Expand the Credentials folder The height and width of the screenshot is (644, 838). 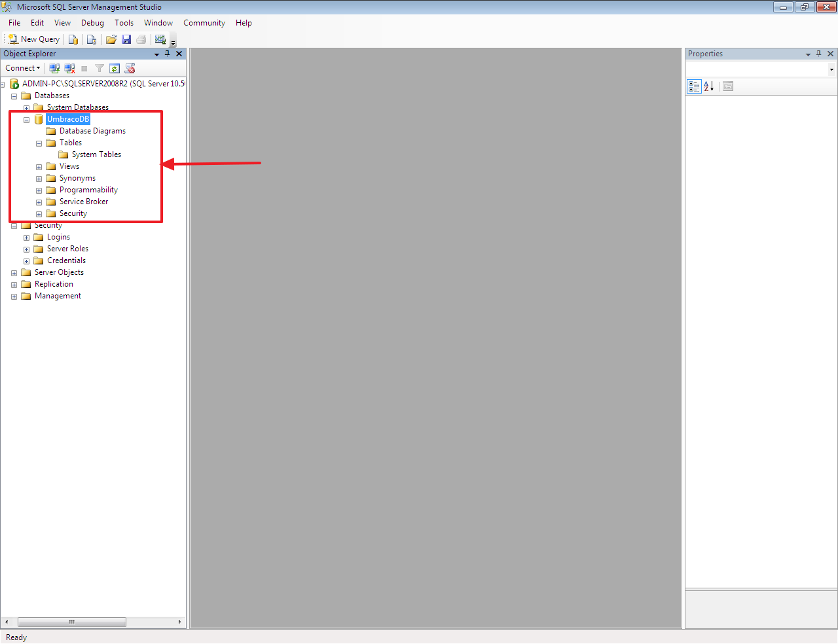26,261
